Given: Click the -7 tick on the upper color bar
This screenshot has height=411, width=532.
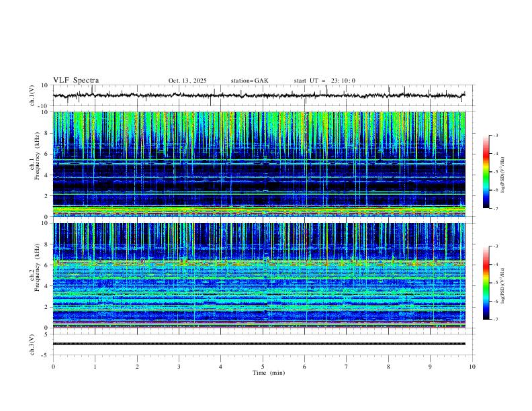Looking at the screenshot, I should point(496,208).
